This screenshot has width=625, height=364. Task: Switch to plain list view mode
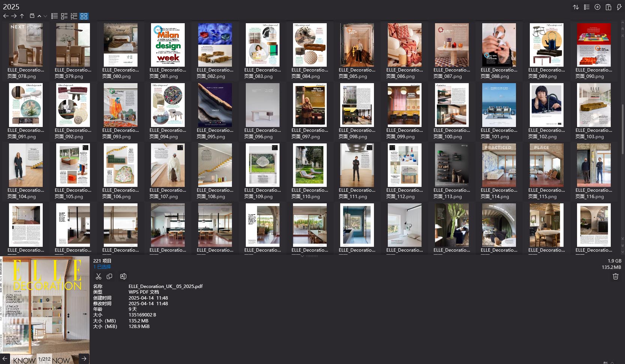pos(55,16)
